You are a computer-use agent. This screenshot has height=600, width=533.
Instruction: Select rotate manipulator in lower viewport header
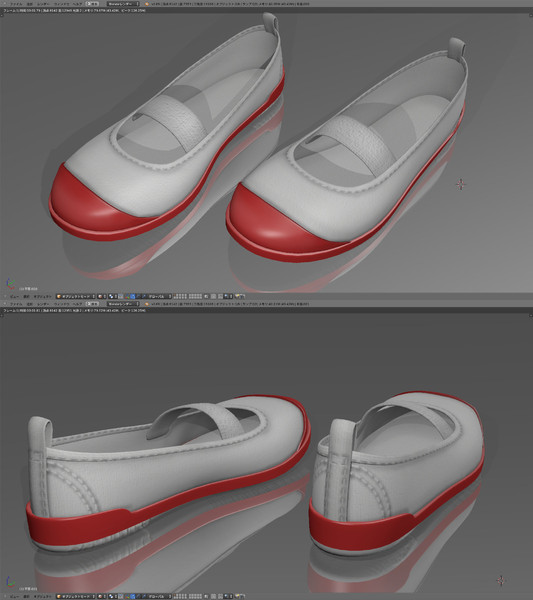(139, 597)
